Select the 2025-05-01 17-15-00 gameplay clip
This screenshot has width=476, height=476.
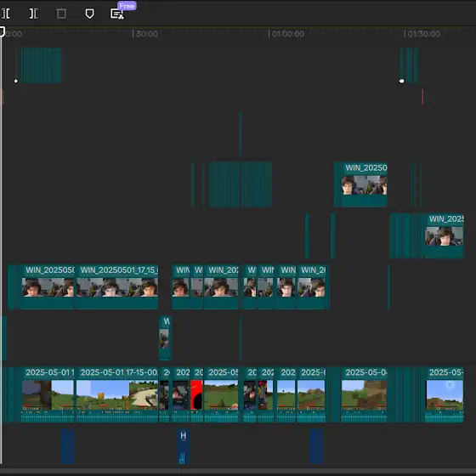tap(117, 394)
